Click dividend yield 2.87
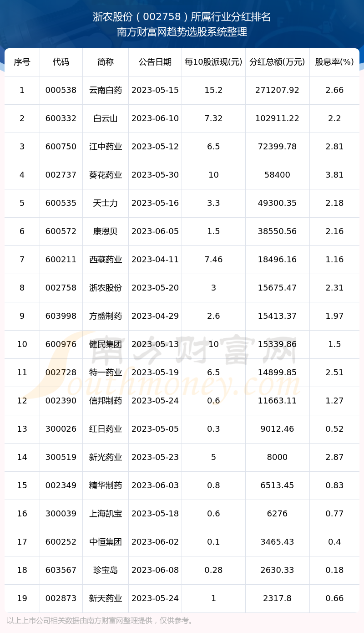 coord(334,457)
